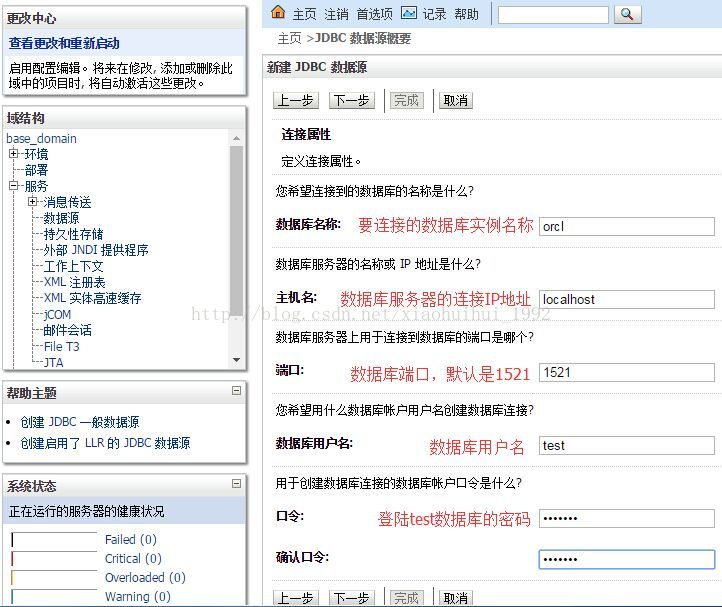Viewport: 722px width, 607px height.
Task: Focus the 确认口令 password field
Action: coord(627,559)
